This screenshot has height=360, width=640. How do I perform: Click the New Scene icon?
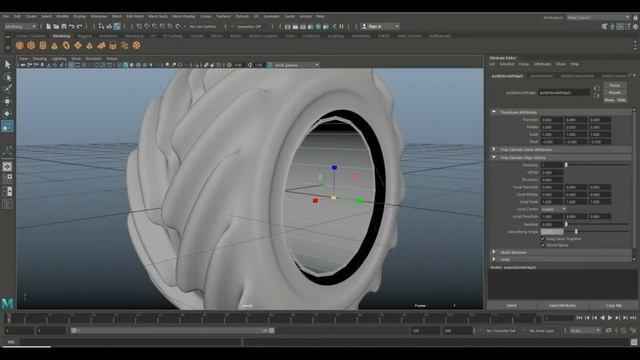(x=49, y=27)
